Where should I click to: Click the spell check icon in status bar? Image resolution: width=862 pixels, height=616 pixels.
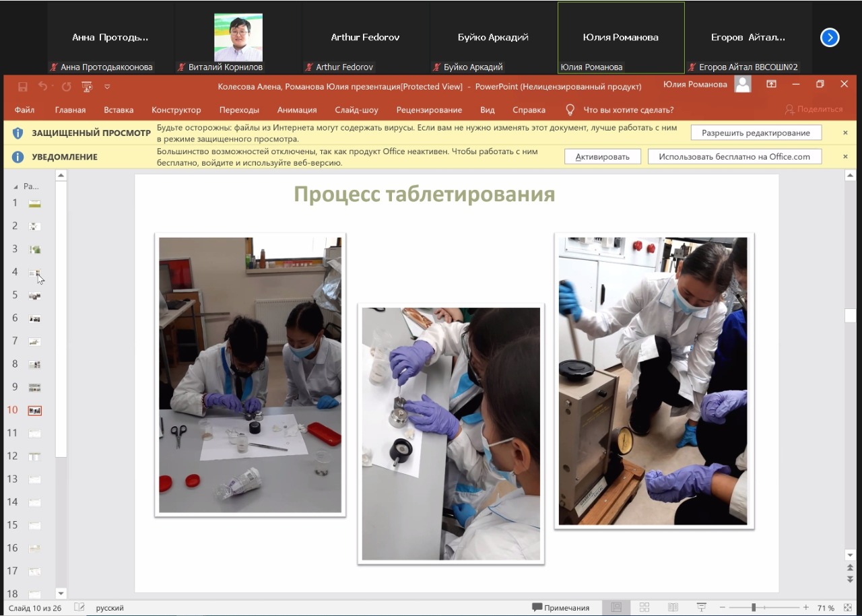79,607
